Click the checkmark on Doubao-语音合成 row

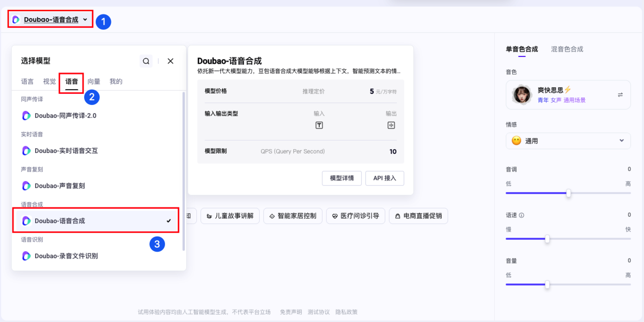click(169, 221)
